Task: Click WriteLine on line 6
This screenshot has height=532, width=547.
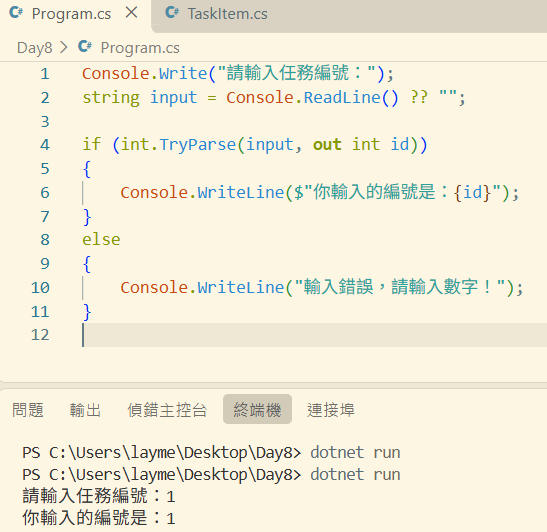Action: tap(241, 193)
